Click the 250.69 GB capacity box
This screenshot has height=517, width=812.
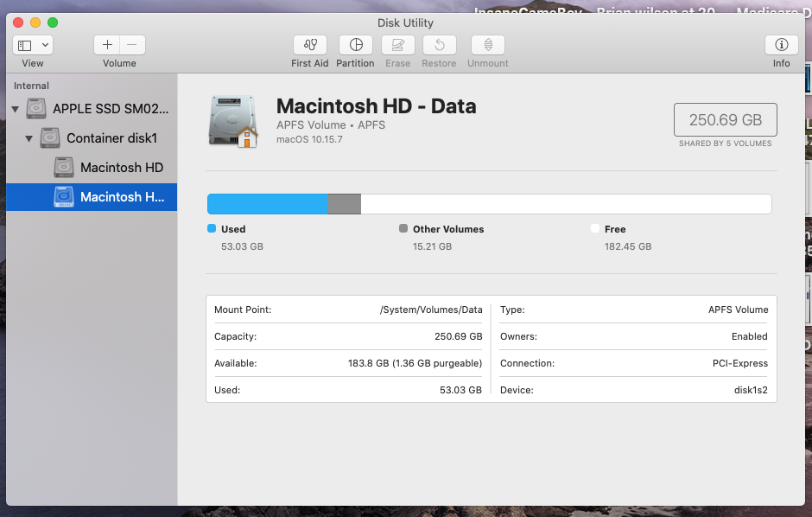(x=725, y=119)
